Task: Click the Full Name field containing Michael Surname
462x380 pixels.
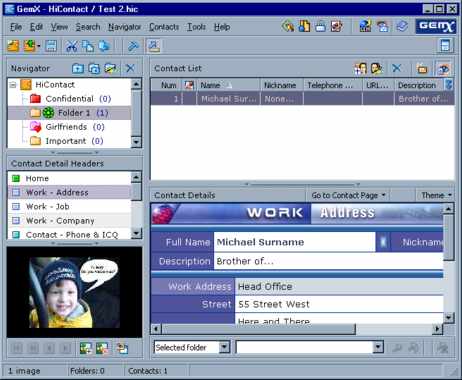Action: pos(295,242)
